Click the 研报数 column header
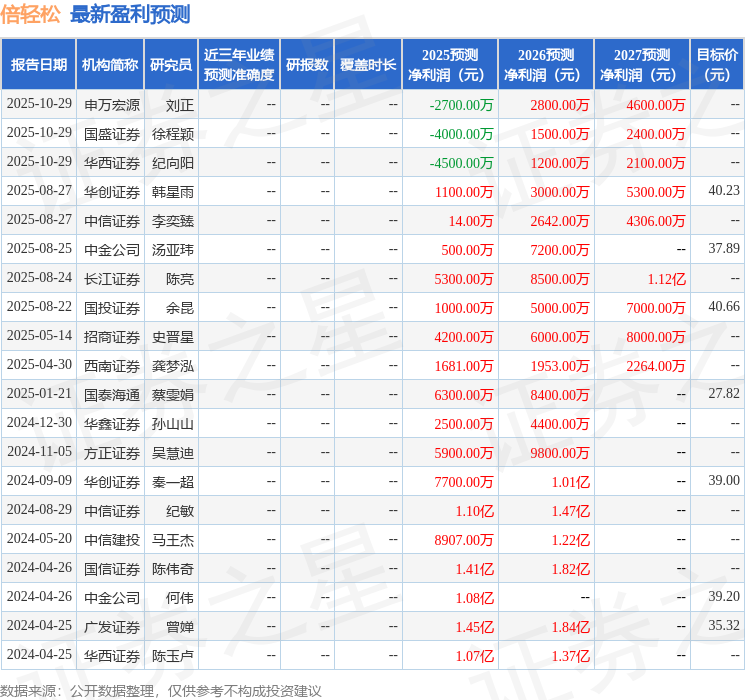The image size is (745, 700). (x=307, y=65)
